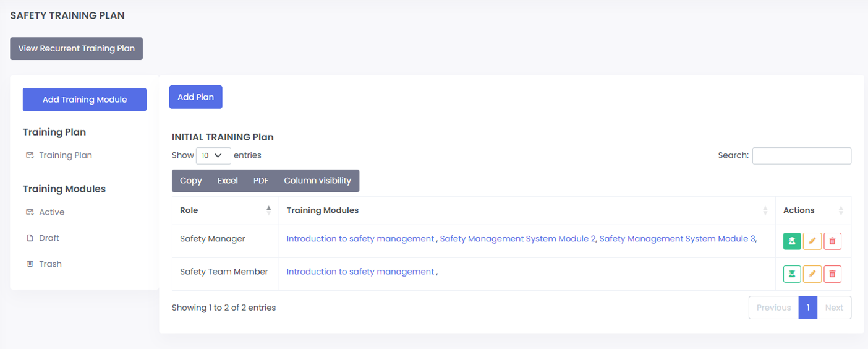Sort the Actions column
The width and height of the screenshot is (868, 349).
[x=812, y=210]
